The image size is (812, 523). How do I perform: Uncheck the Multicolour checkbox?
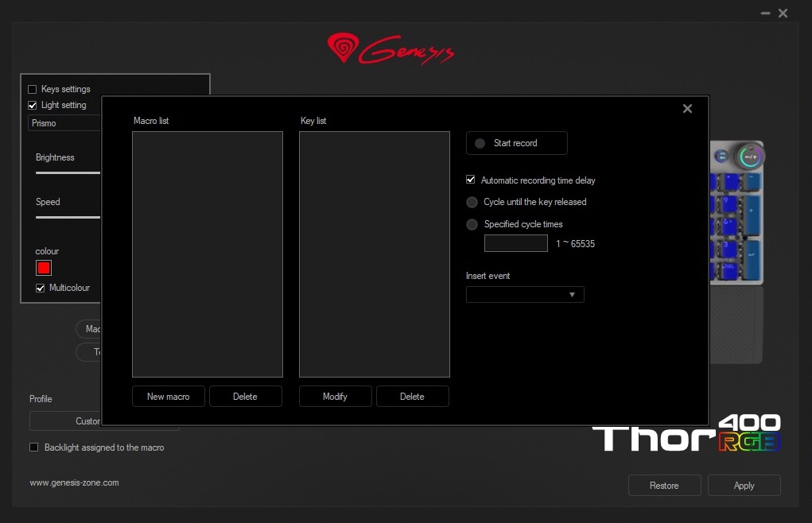[x=41, y=288]
